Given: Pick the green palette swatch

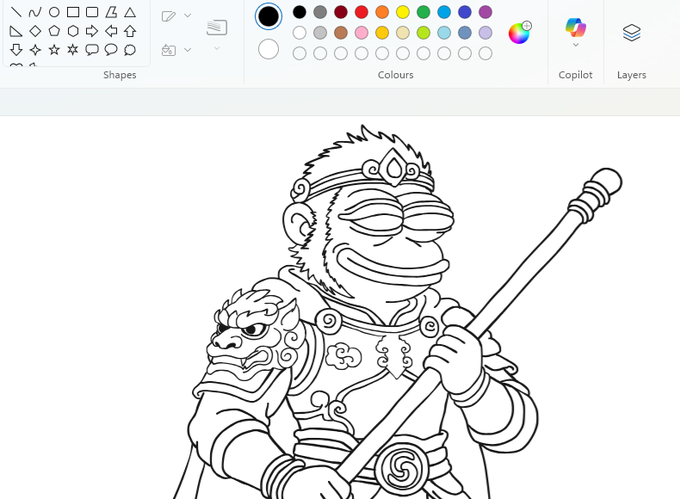Looking at the screenshot, I should (423, 12).
